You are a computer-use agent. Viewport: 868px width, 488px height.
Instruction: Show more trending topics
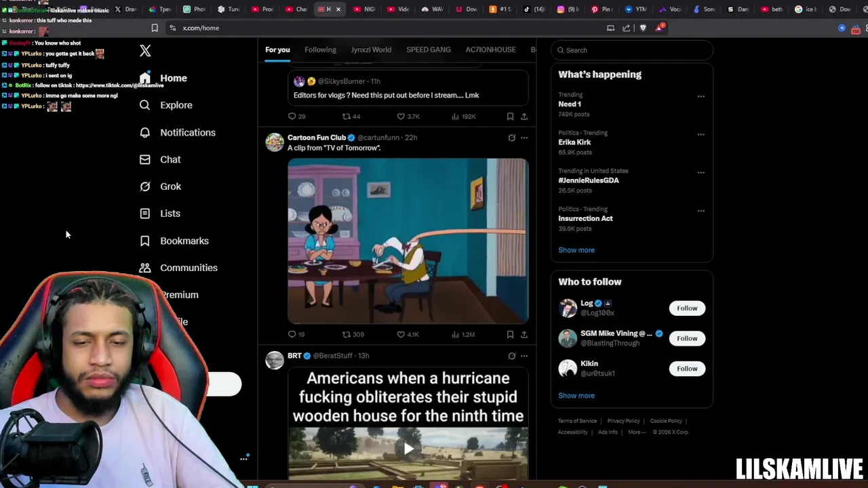pos(576,250)
